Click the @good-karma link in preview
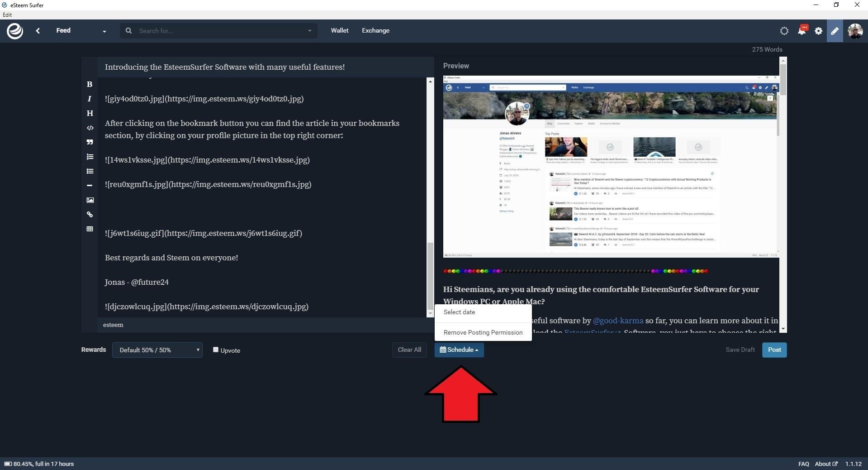The width and height of the screenshot is (868, 470). (618, 321)
